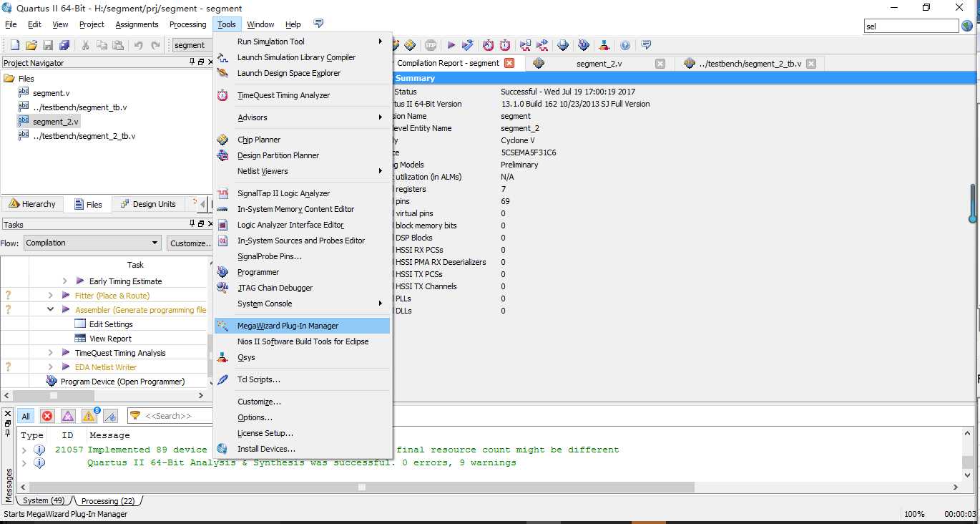Toggle the purple Critical Warning filter
This screenshot has width=980, height=524.
68,416
